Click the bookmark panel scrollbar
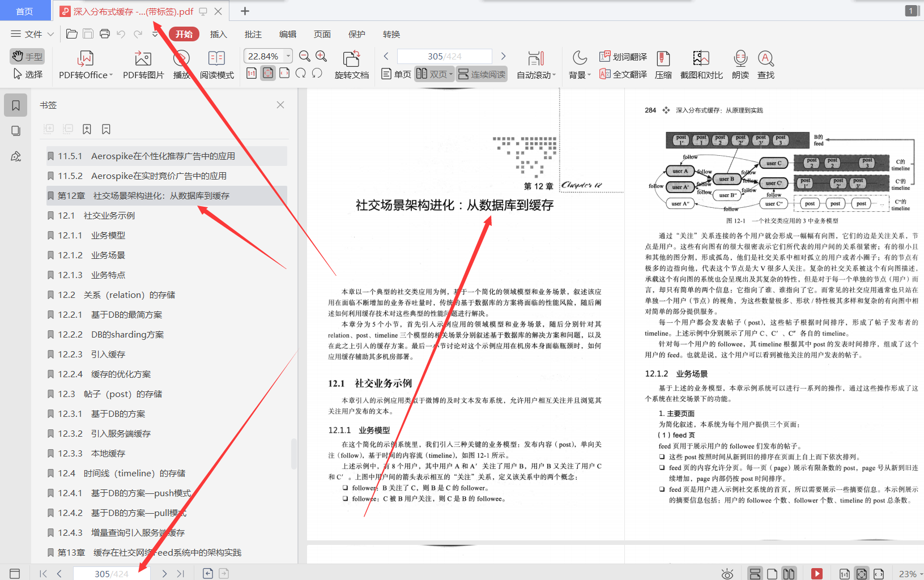 (294, 453)
